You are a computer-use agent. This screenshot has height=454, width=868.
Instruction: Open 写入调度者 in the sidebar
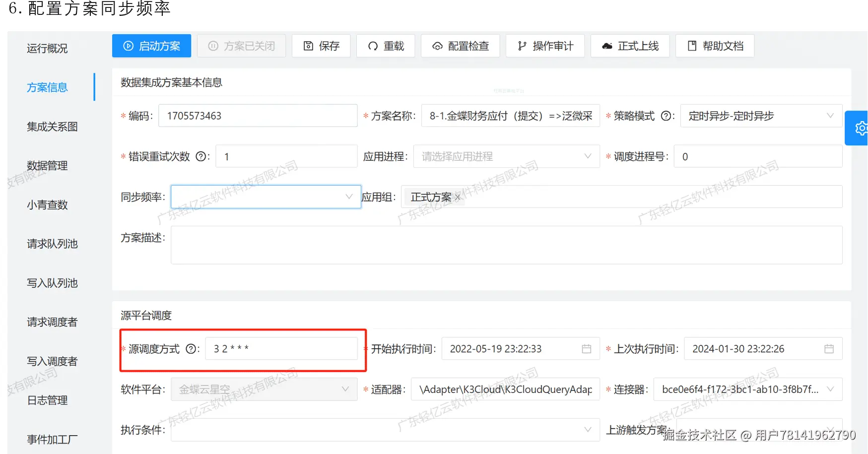point(52,361)
